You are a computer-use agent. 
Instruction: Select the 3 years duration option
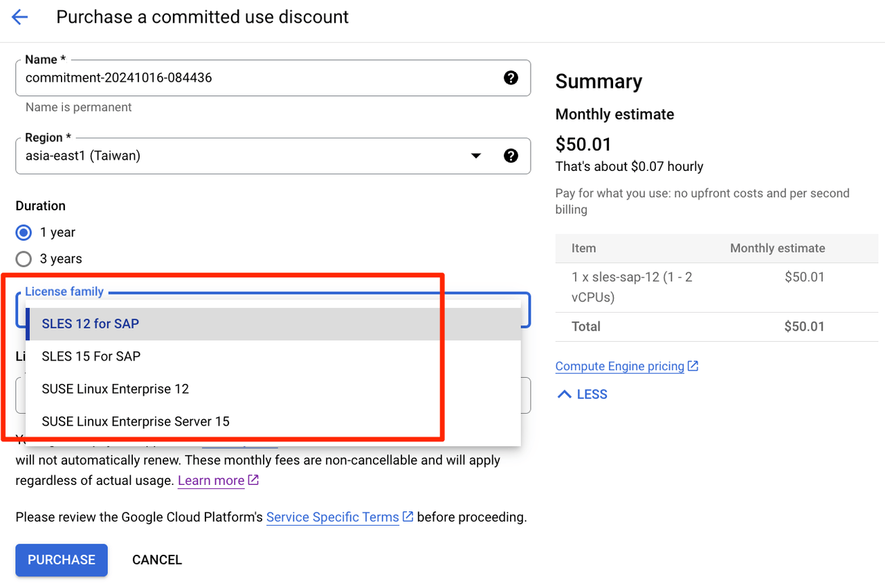tap(24, 259)
